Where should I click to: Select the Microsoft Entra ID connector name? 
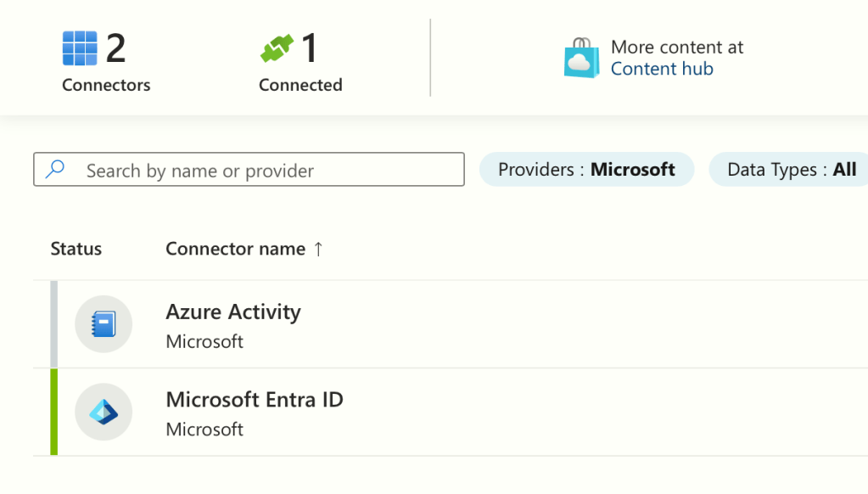pyautogui.click(x=254, y=399)
